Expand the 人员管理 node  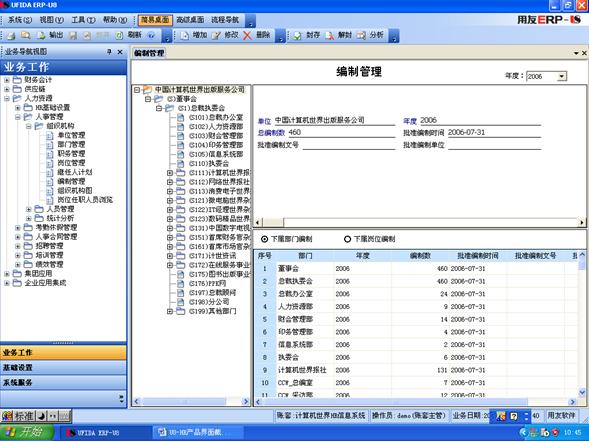point(29,209)
